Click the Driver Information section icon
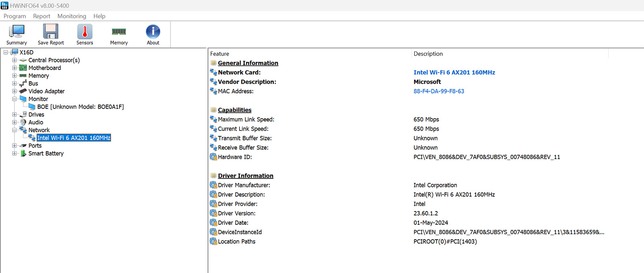The width and height of the screenshot is (644, 273). (213, 176)
